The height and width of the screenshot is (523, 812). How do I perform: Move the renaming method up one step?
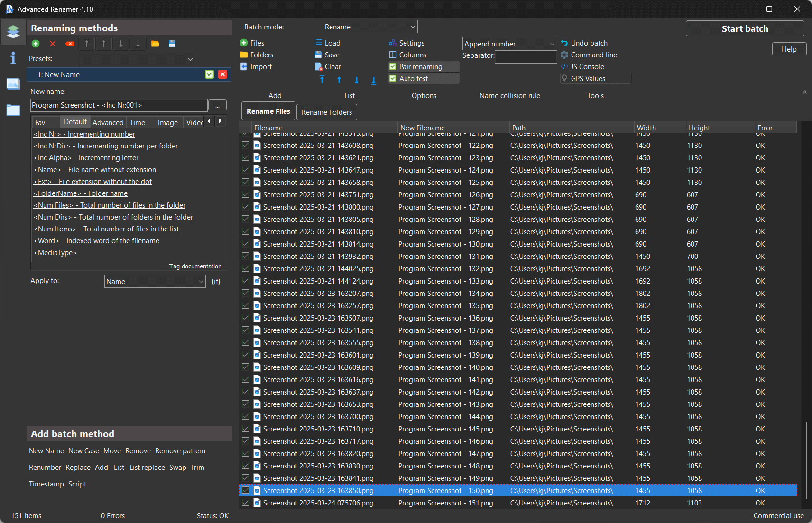(104, 44)
